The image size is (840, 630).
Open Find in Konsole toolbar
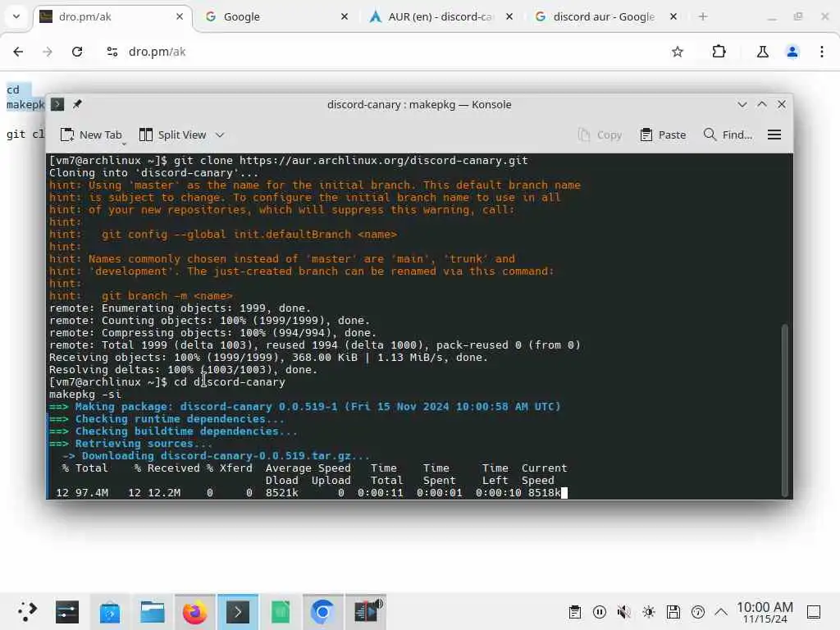728,135
